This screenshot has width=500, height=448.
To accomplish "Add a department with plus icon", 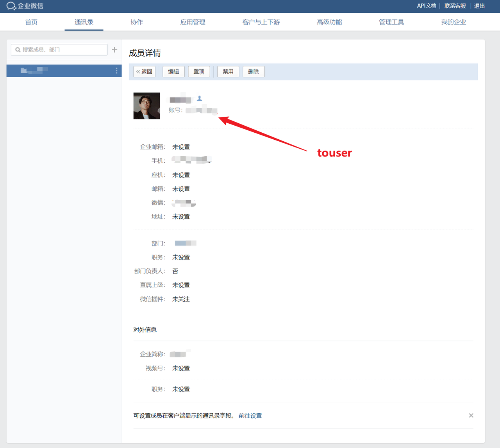I will [114, 50].
